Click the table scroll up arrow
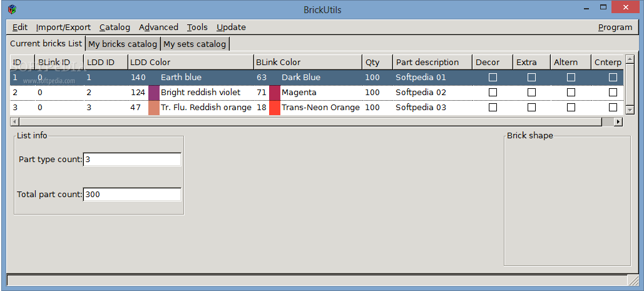The height and width of the screenshot is (291, 644). point(630,60)
